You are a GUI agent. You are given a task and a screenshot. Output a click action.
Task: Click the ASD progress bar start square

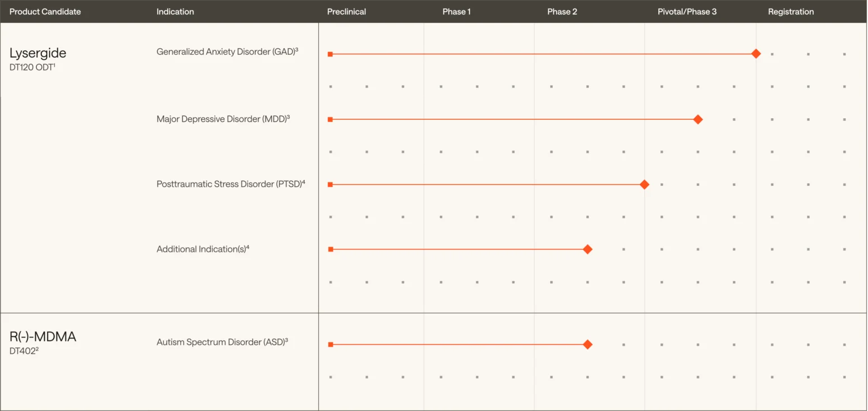pos(331,344)
